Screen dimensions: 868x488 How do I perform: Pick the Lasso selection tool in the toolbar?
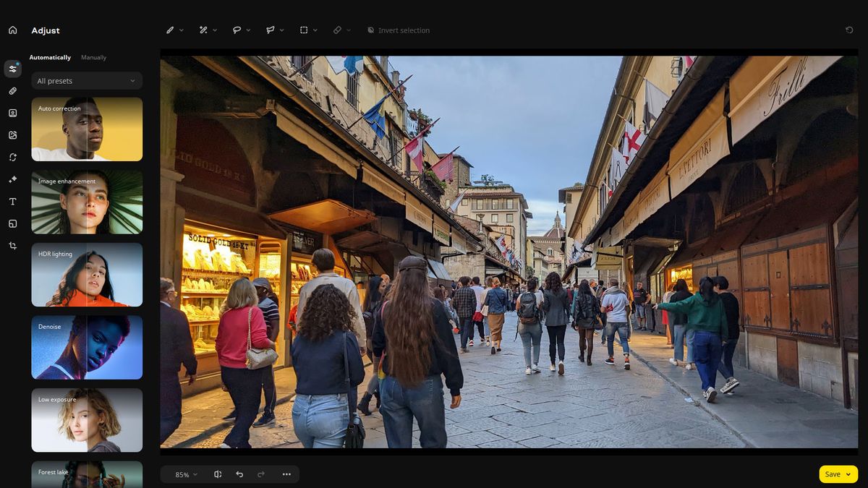[x=237, y=30]
